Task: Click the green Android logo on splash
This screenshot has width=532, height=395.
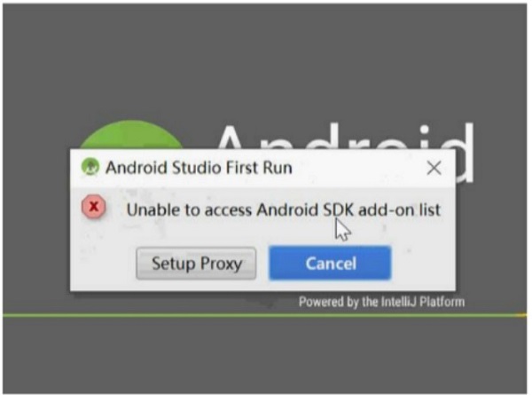Action: tap(130, 135)
